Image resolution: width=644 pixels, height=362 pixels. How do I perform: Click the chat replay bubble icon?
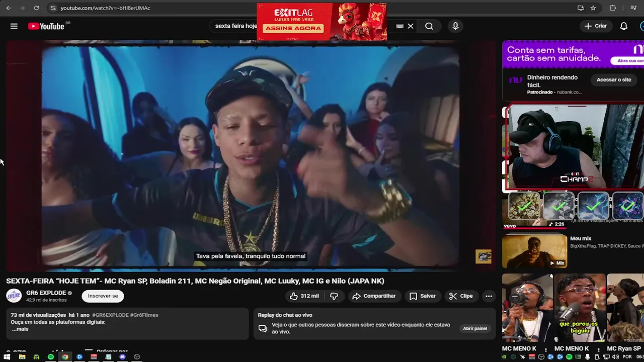pos(263,329)
